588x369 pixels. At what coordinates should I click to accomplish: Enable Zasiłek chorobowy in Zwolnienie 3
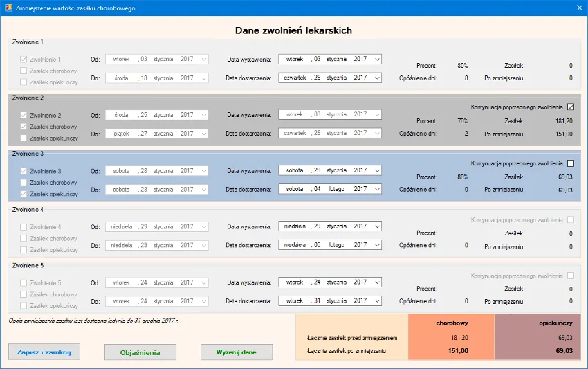coord(24,183)
